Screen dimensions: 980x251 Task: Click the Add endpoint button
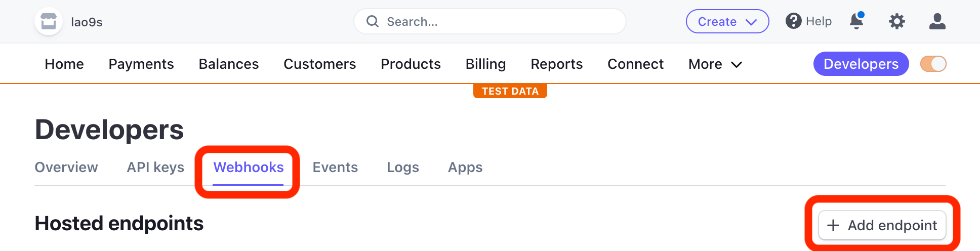click(882, 225)
